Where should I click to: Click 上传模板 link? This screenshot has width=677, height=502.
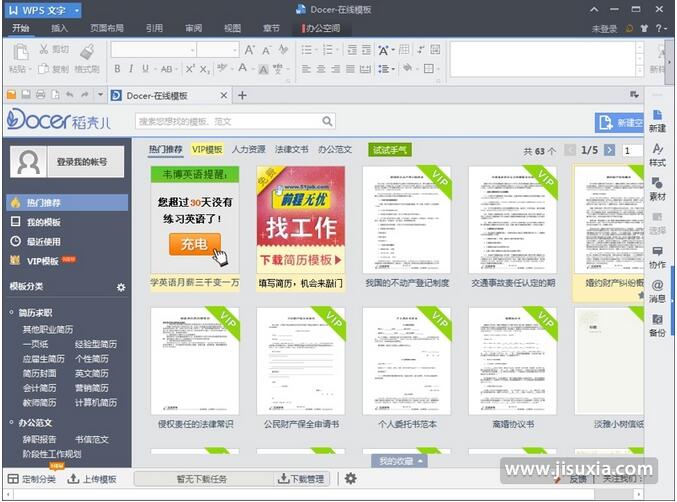[x=92, y=479]
